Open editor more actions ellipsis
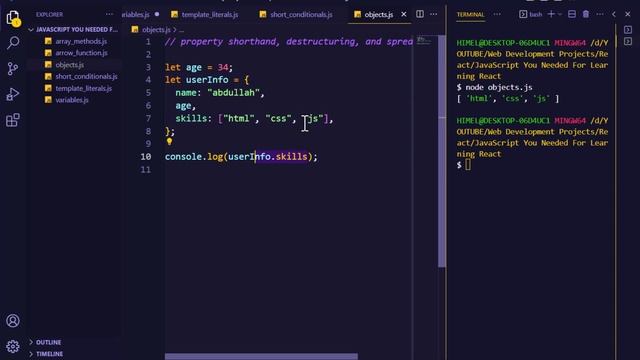 (433, 14)
